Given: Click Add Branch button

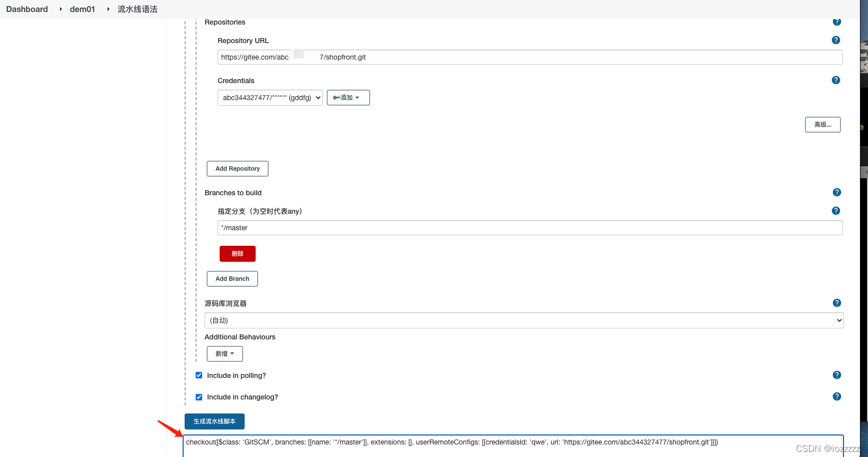Looking at the screenshot, I should coord(232,279).
